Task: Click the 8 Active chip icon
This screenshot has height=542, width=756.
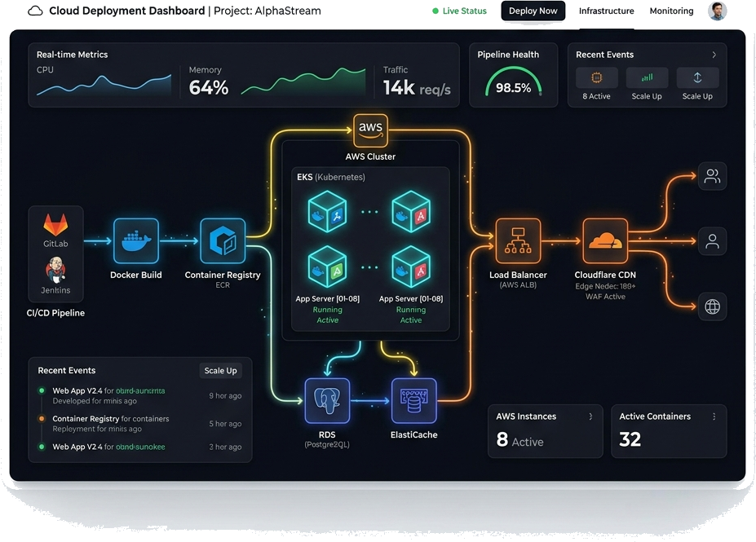Action: click(x=596, y=77)
